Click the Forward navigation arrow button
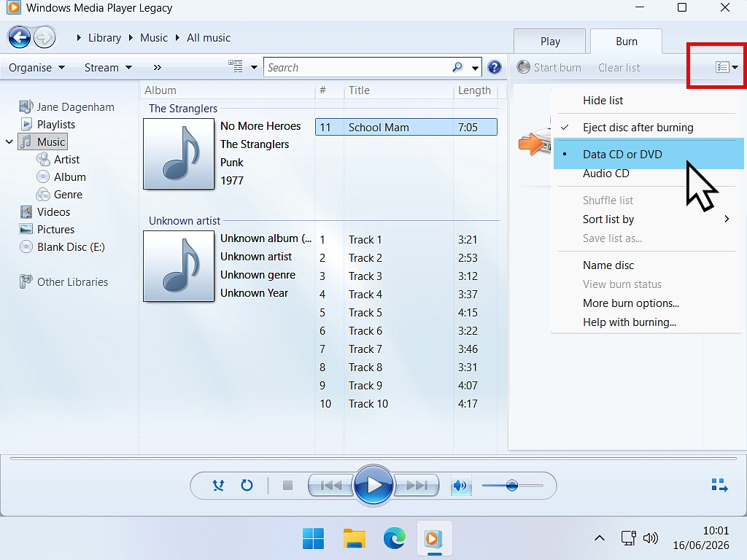 point(44,38)
